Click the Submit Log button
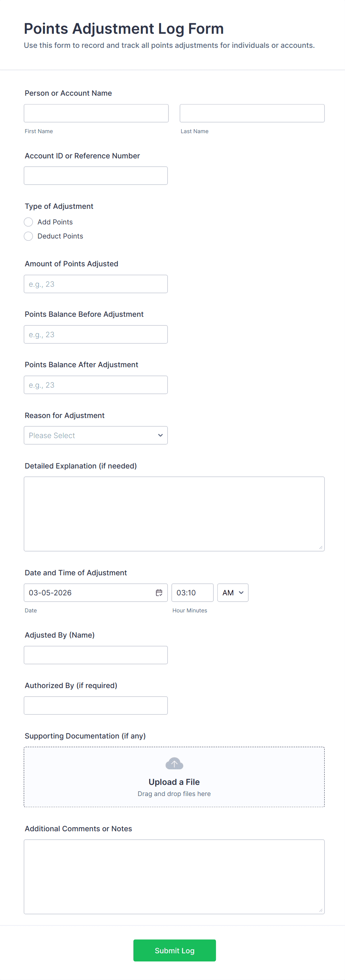 coord(174,950)
